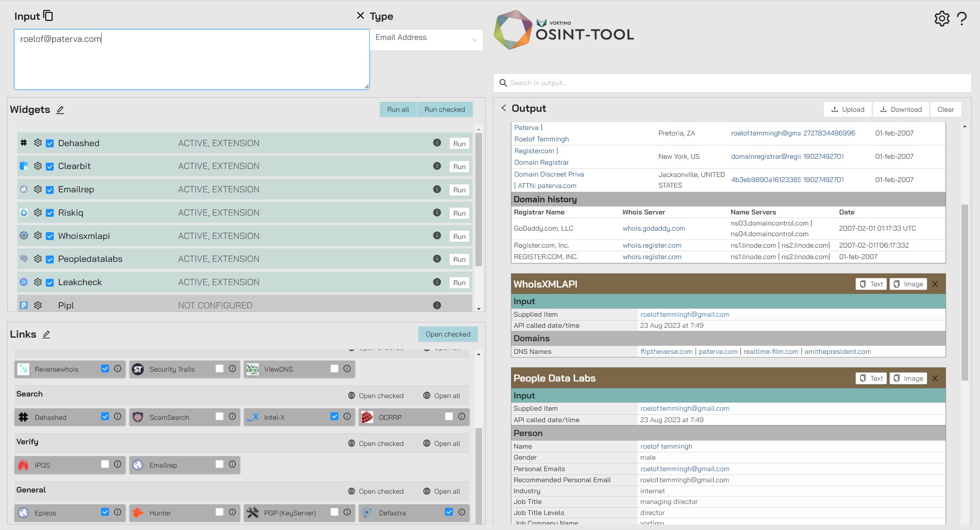Click the edit pencil beside the Widgets heading
Viewport: 980px width, 530px height.
(x=60, y=110)
